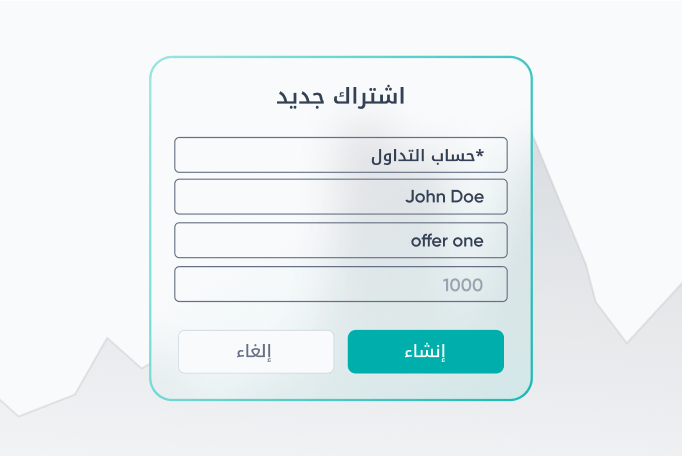Cancel the dialog with إلغاء button
This screenshot has width=682, height=456.
point(256,352)
